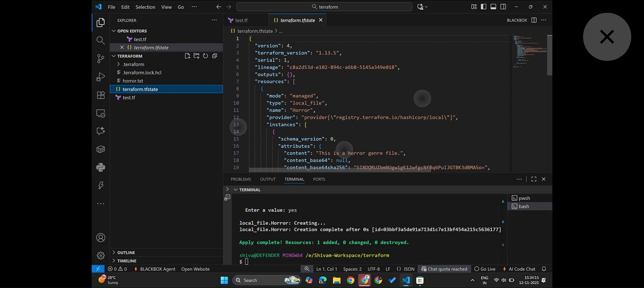The width and height of the screenshot is (644, 288).
Task: Open the Chat icon in title bar
Action: pos(420,7)
